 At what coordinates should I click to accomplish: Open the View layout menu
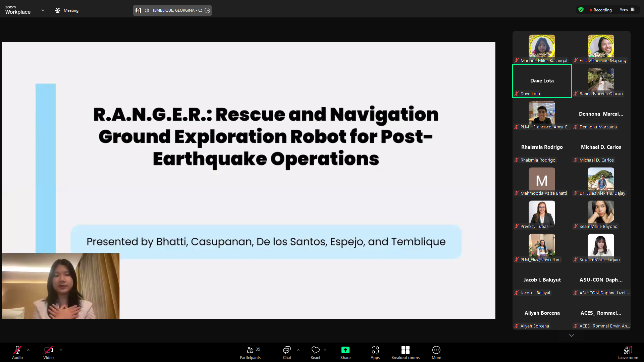coord(627,10)
